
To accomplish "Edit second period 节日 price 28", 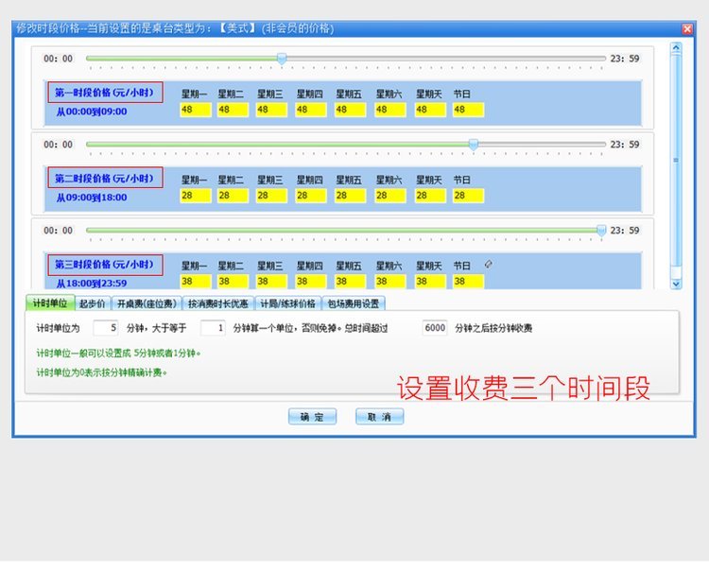I will [x=468, y=196].
